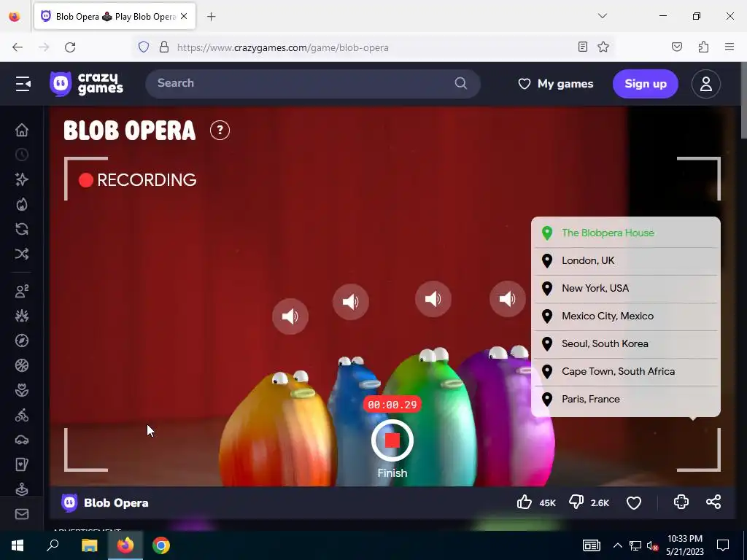Click the puzzle piece icon in the game bar
This screenshot has height=560, width=747.
click(681, 502)
